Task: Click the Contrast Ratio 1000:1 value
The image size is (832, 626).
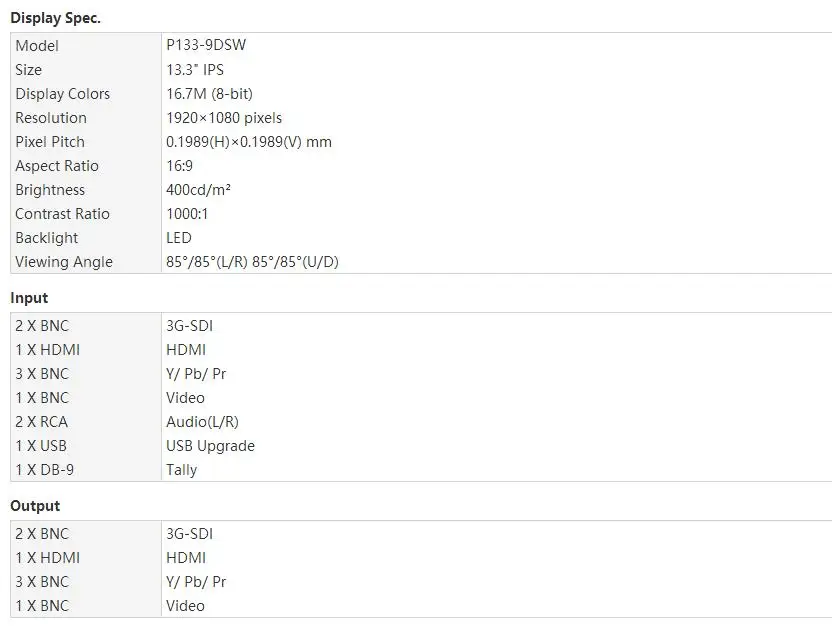Action: pos(187,214)
